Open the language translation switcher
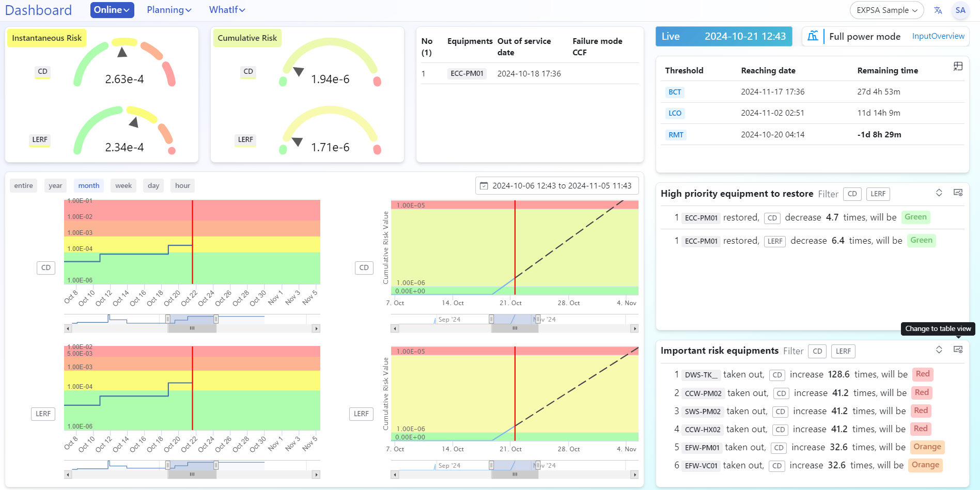 coord(938,10)
